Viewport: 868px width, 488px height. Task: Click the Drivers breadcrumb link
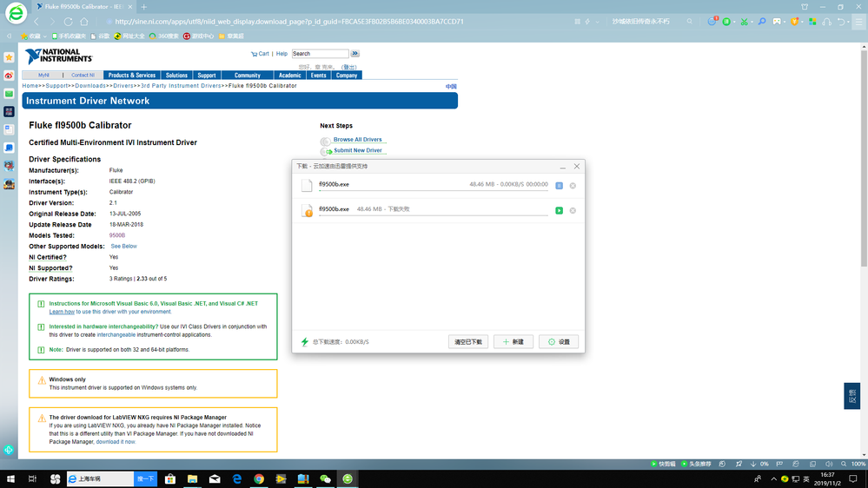point(123,86)
